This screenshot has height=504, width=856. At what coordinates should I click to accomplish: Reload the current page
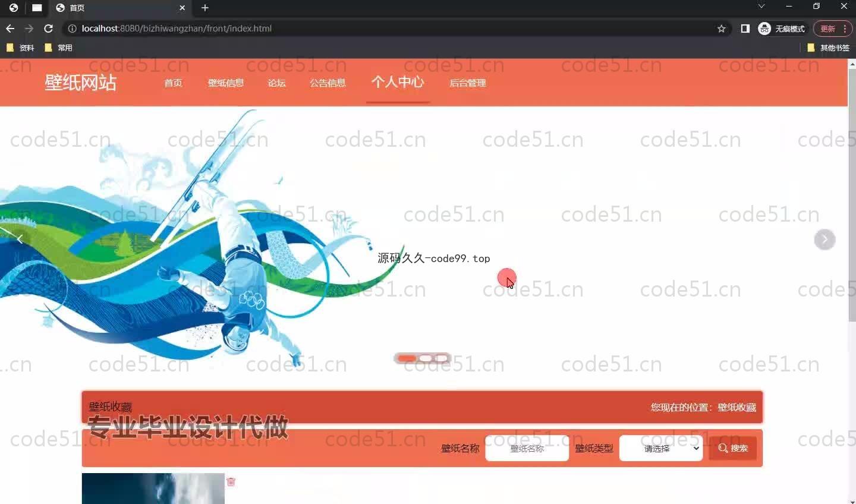tap(49, 29)
